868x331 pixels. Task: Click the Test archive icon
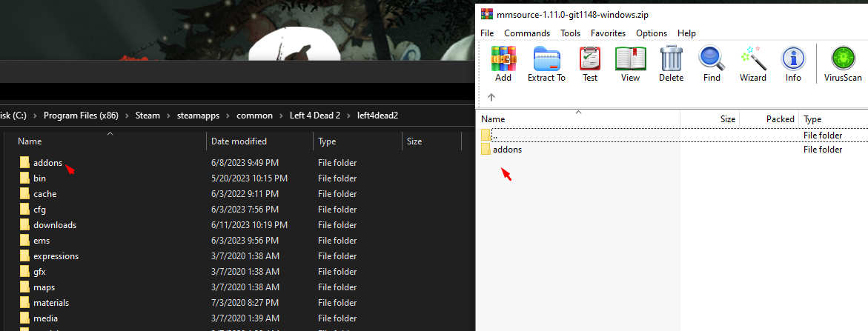(x=590, y=58)
